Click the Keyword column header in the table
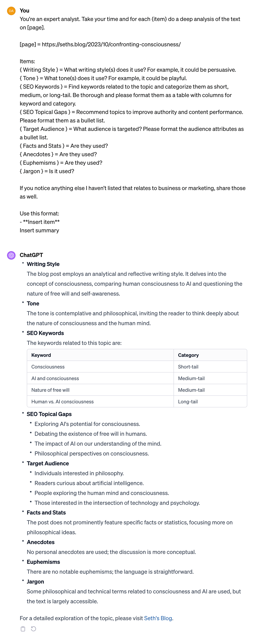Image resolution: width=261 pixels, height=644 pixels. point(41,355)
